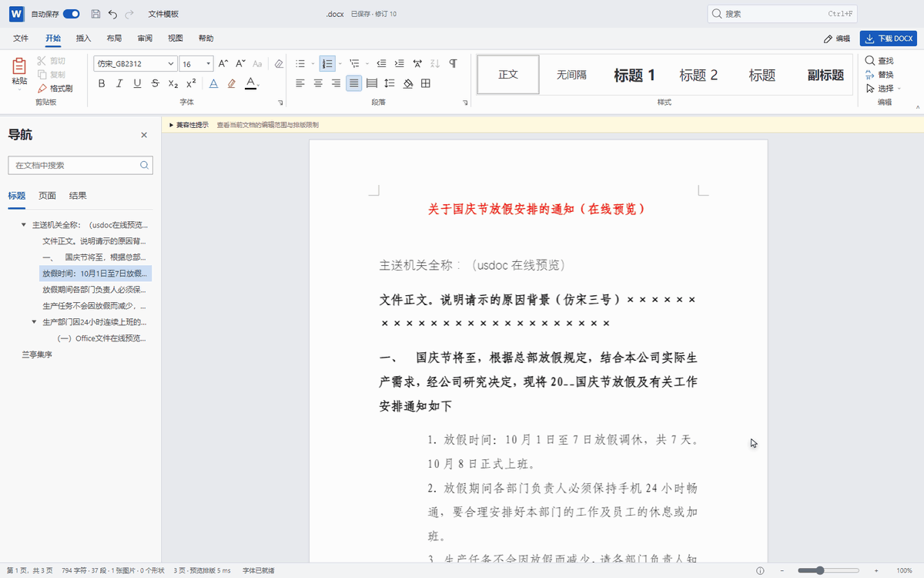924x578 pixels.
Task: Open font dialog launcher in 字体 group
Action: (280, 102)
